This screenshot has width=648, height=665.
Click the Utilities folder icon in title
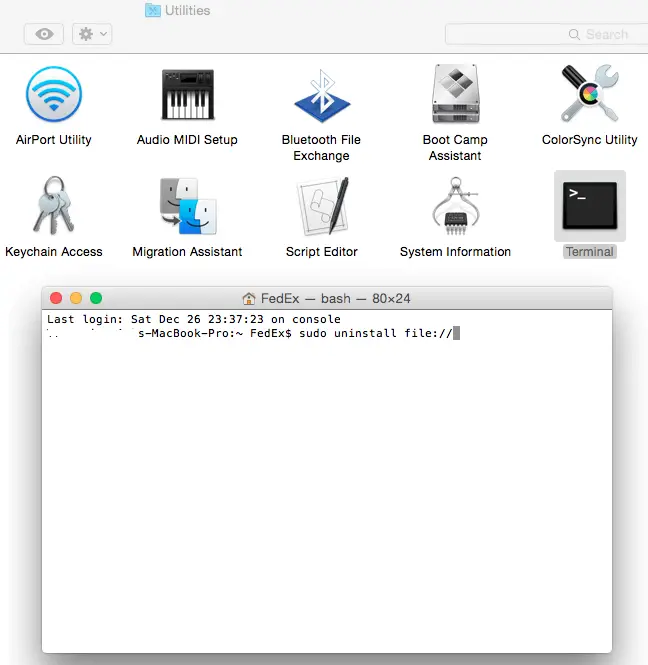[153, 10]
